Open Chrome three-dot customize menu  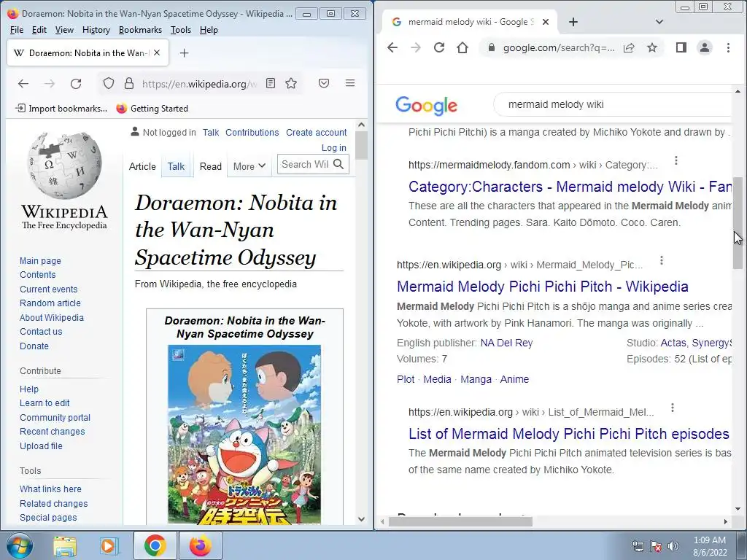[728, 47]
